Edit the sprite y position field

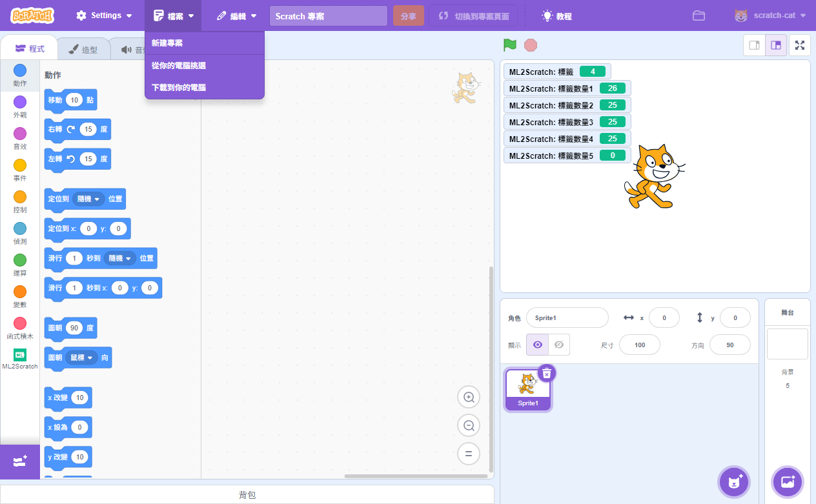pyautogui.click(x=735, y=318)
